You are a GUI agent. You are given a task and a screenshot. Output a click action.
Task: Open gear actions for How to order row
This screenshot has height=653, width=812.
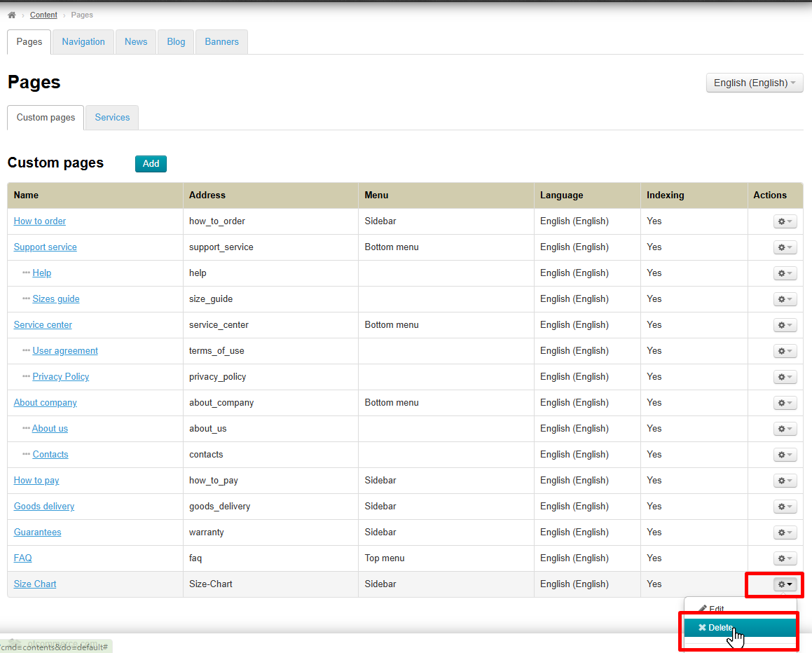click(x=785, y=221)
